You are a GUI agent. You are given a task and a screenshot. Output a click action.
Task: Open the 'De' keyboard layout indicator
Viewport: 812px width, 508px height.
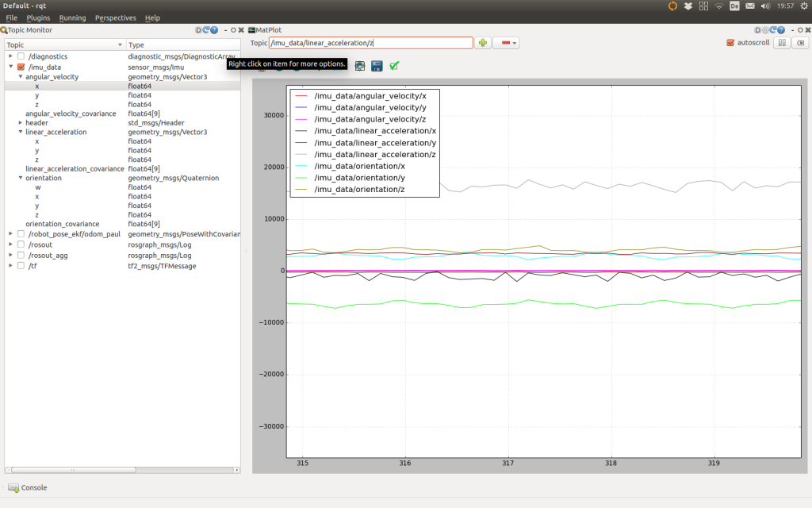[x=734, y=6]
